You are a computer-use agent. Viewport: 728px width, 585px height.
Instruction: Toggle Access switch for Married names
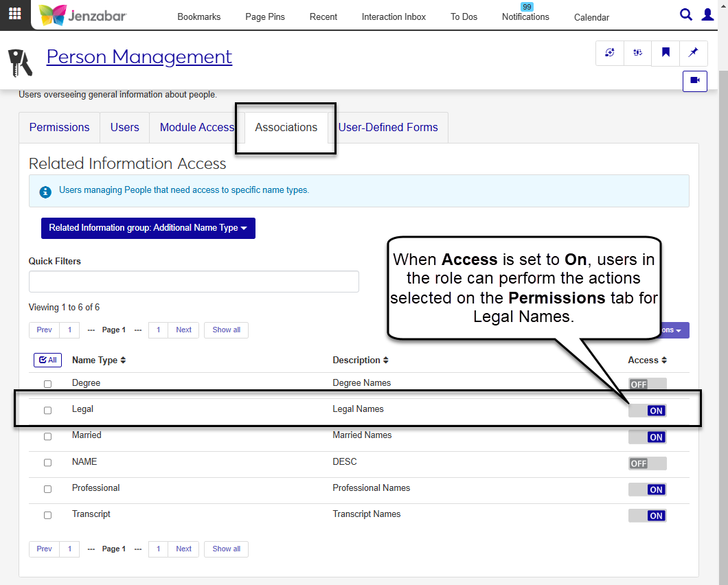coord(647,437)
